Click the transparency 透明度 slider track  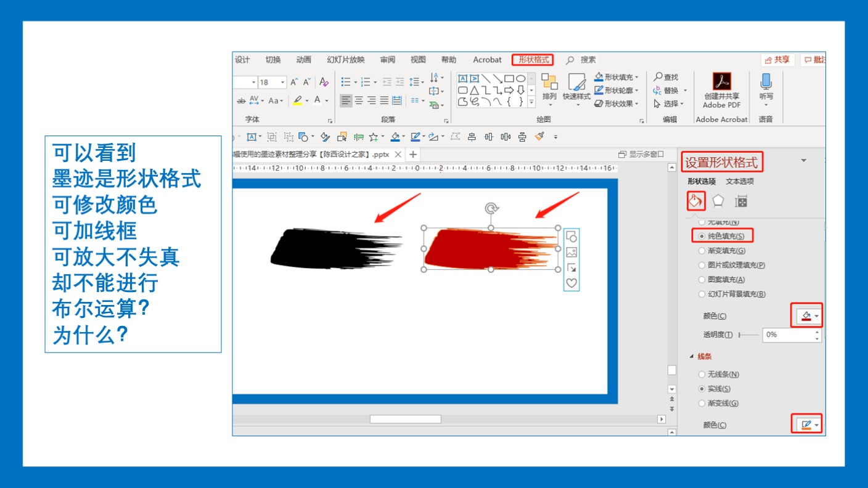[x=748, y=335]
